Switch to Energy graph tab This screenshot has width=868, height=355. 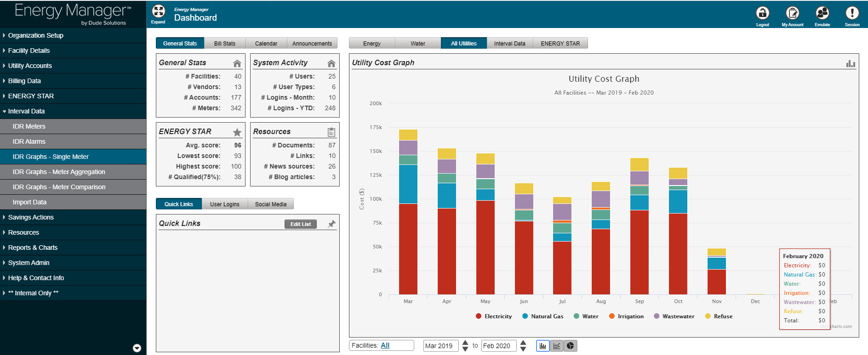(372, 43)
